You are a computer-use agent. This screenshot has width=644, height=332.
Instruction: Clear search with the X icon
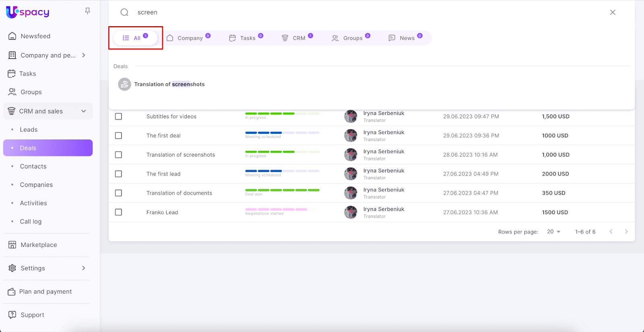click(x=613, y=12)
